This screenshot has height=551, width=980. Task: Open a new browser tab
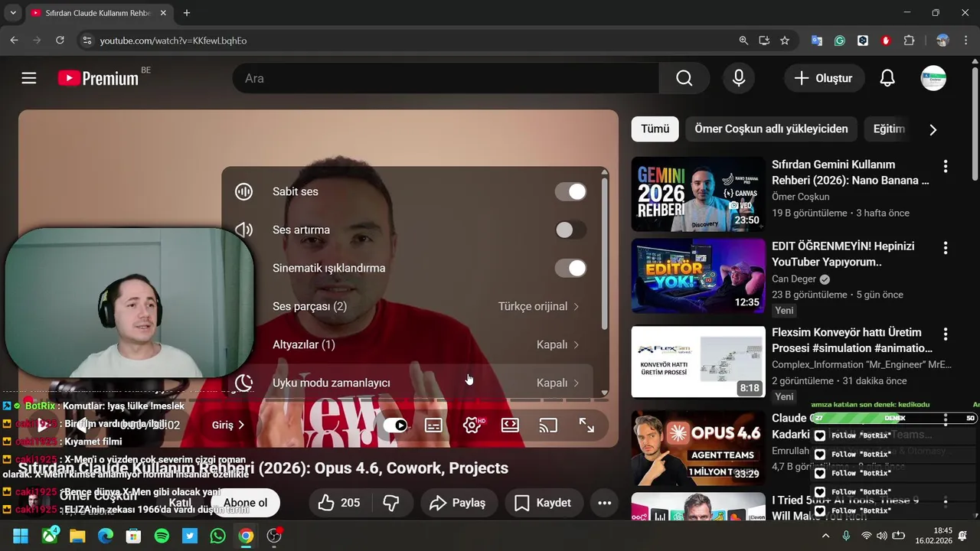186,13
